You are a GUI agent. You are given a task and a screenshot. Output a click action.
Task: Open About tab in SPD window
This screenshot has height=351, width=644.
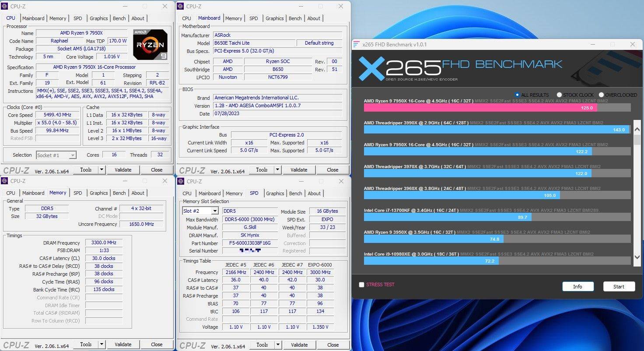click(x=314, y=193)
